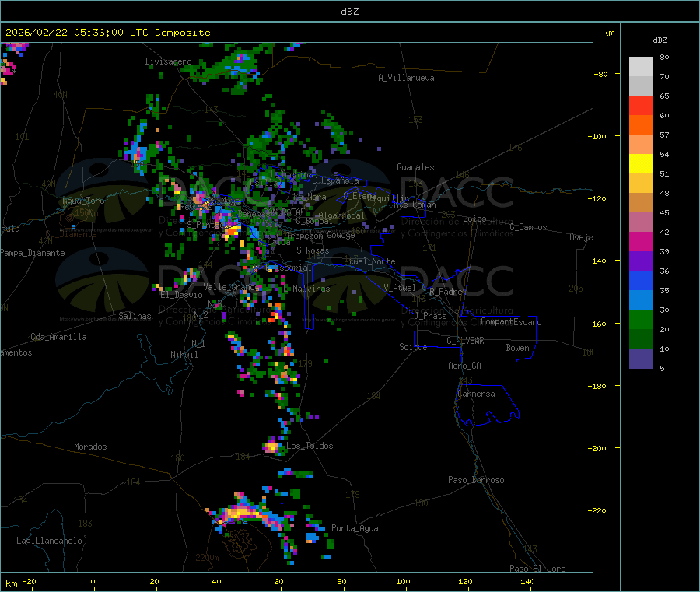Screen dimensions: 700x592
Task: Select the R_Padre label
Action: tap(446, 292)
